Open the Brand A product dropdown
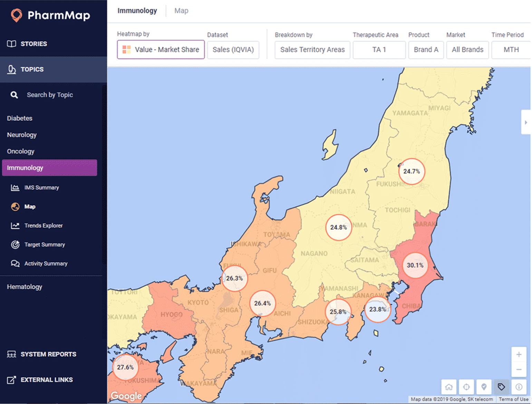Viewport: 532px width, 404px height. [426, 50]
